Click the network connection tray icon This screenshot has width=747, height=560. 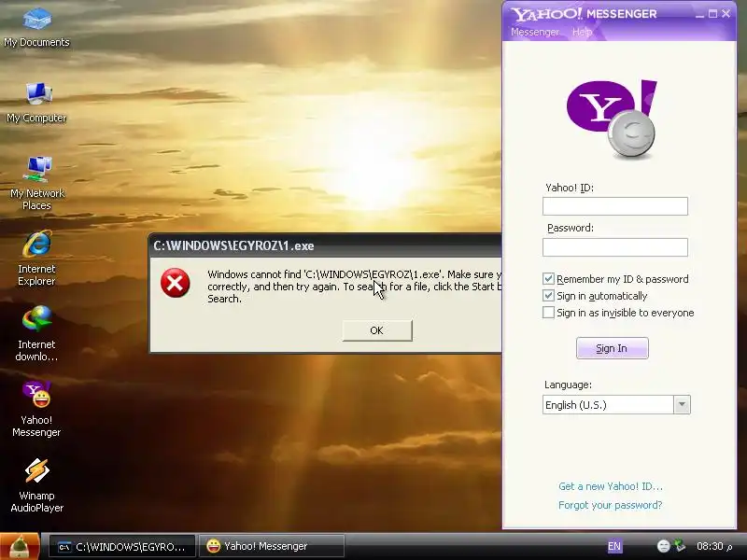click(681, 546)
